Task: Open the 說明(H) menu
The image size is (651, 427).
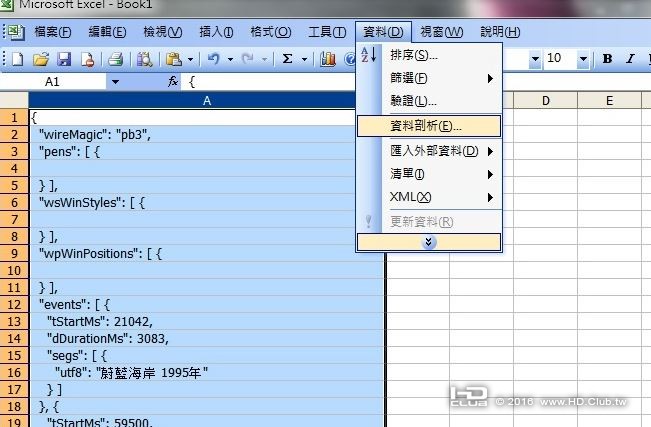Action: pyautogui.click(x=500, y=32)
